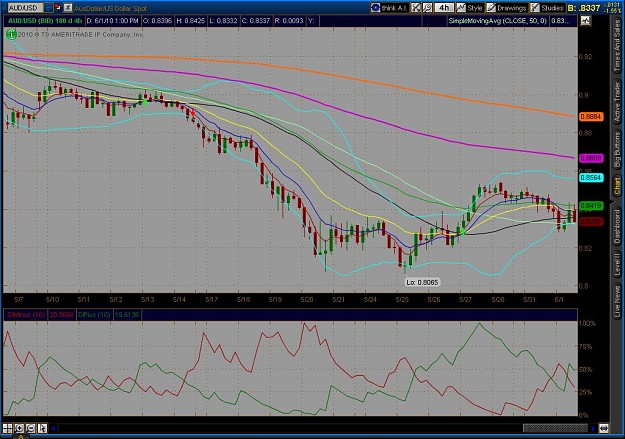Click the AUD/USD symbol input field
This screenshot has height=439, width=625.
(x=25, y=8)
